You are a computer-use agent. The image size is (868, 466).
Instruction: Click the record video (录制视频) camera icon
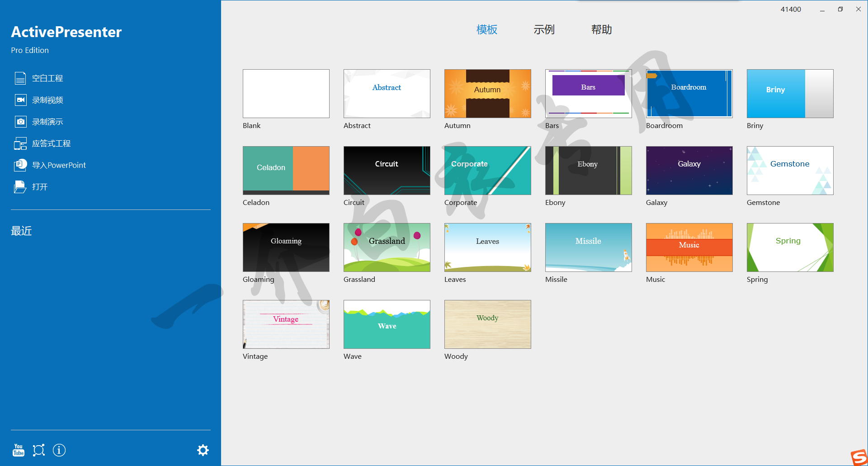[20, 100]
